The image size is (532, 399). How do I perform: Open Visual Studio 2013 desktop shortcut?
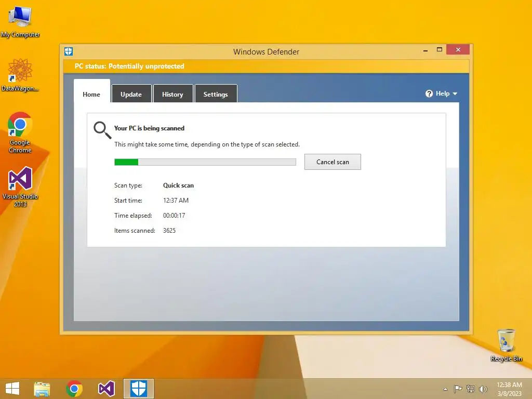pyautogui.click(x=20, y=187)
